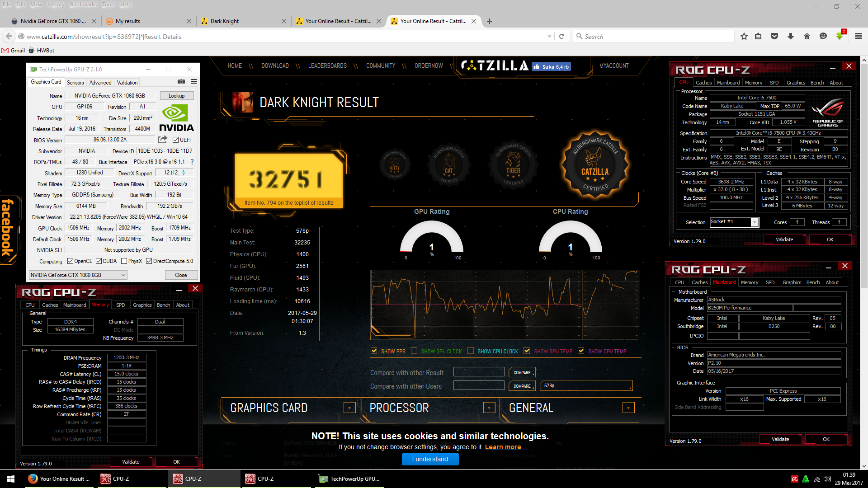This screenshot has width=868, height=488.
Task: Bookmark this page with star icon
Action: [744, 37]
